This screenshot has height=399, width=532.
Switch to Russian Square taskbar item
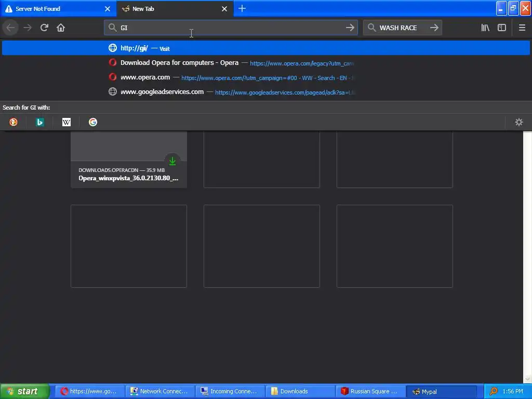pos(370,391)
